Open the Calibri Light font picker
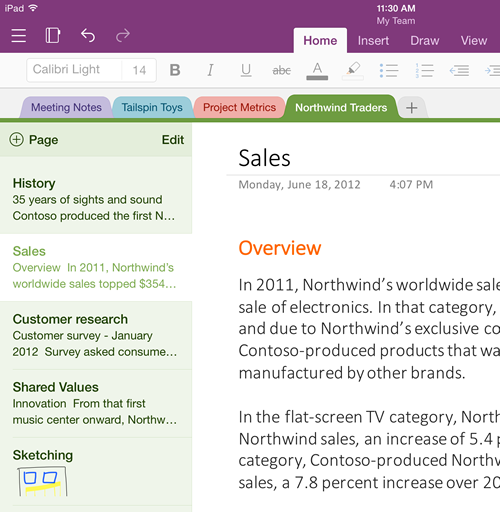This screenshot has height=512, width=500. pos(74,70)
